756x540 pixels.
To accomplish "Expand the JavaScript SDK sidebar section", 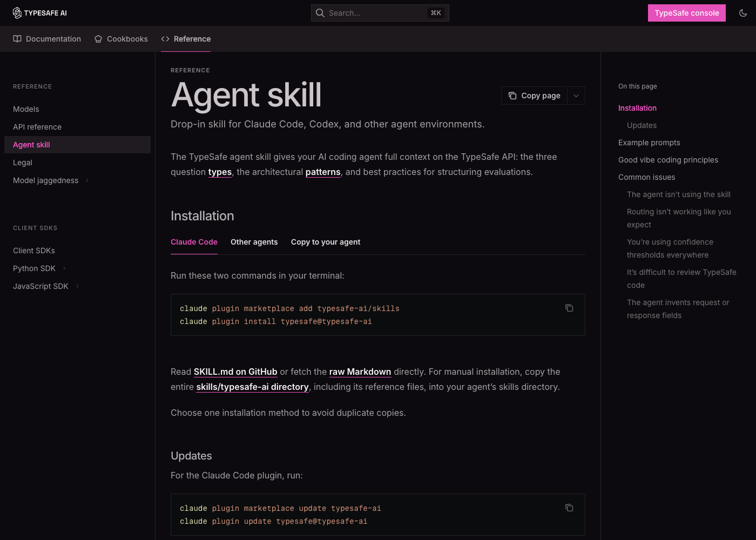I will point(77,286).
